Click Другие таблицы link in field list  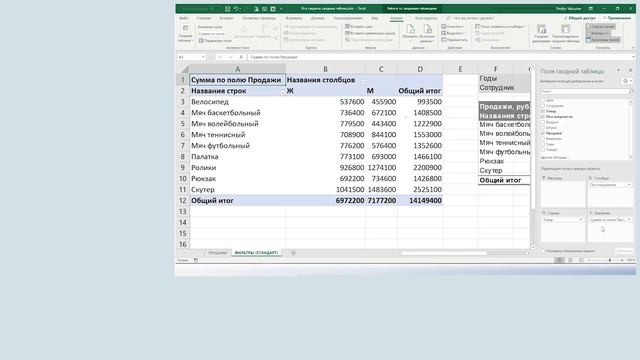pyautogui.click(x=555, y=158)
